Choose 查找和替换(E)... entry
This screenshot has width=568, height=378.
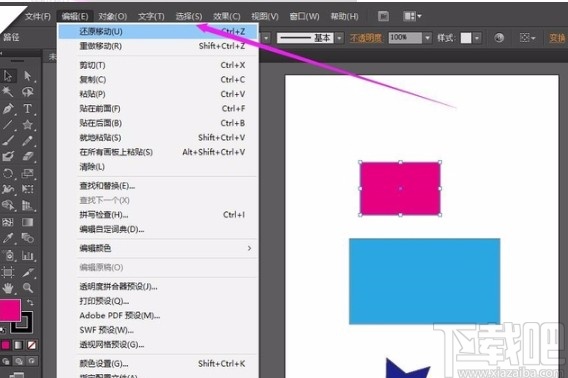click(x=158, y=186)
